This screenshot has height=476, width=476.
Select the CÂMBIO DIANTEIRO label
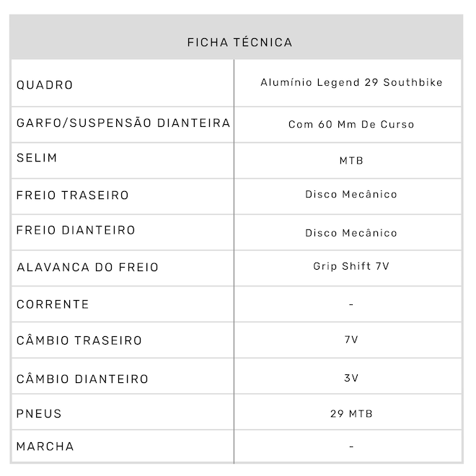coord(82,379)
